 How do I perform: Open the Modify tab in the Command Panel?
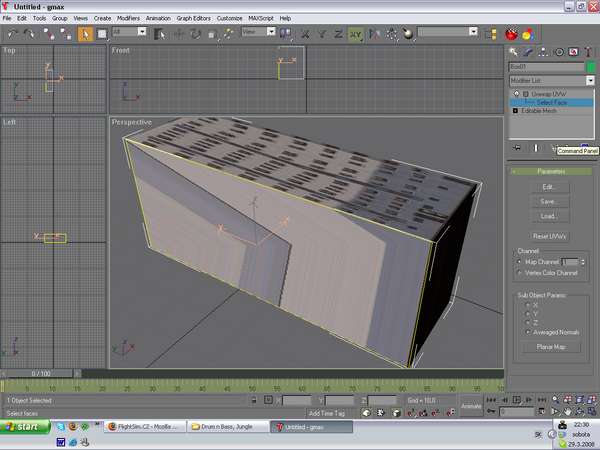click(x=528, y=51)
